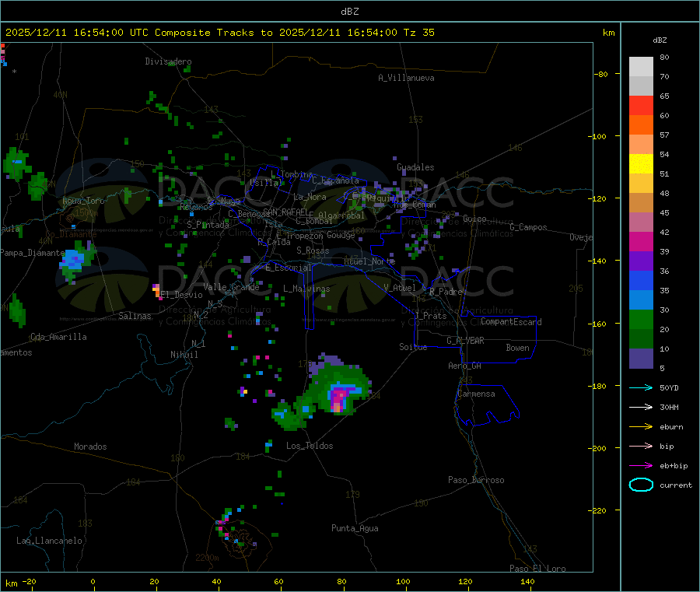
Task: Click the Divisadero map label
Action: [168, 61]
